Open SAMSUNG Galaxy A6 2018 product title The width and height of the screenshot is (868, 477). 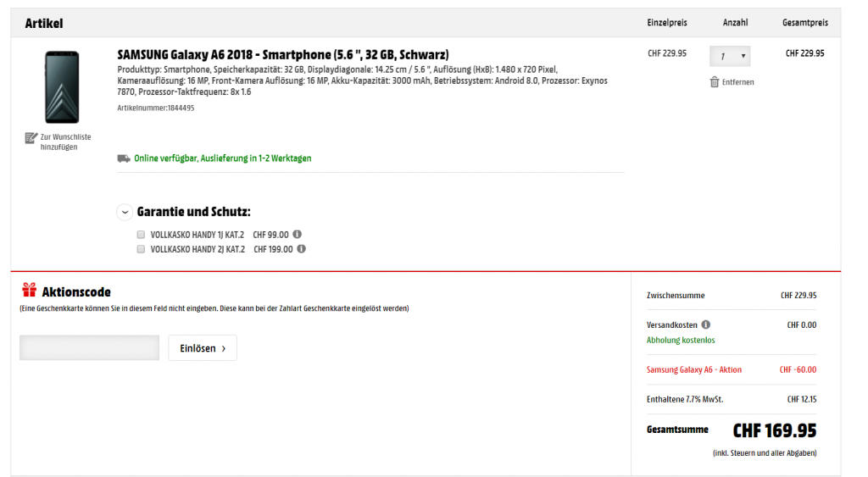coord(283,54)
